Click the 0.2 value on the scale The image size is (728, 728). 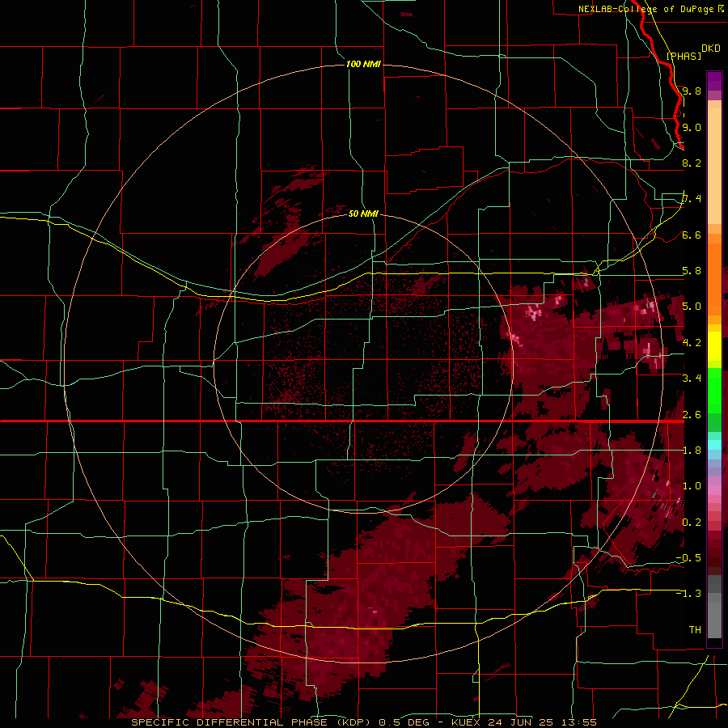(x=692, y=522)
